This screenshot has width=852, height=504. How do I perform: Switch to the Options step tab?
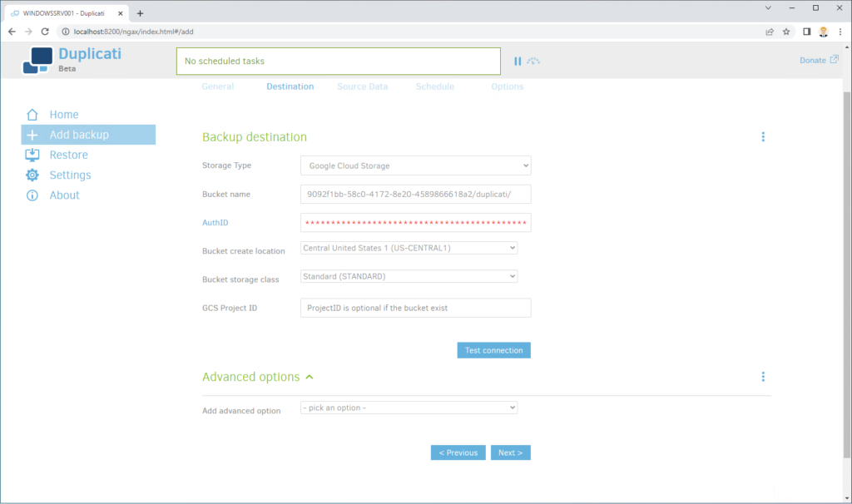tap(508, 86)
